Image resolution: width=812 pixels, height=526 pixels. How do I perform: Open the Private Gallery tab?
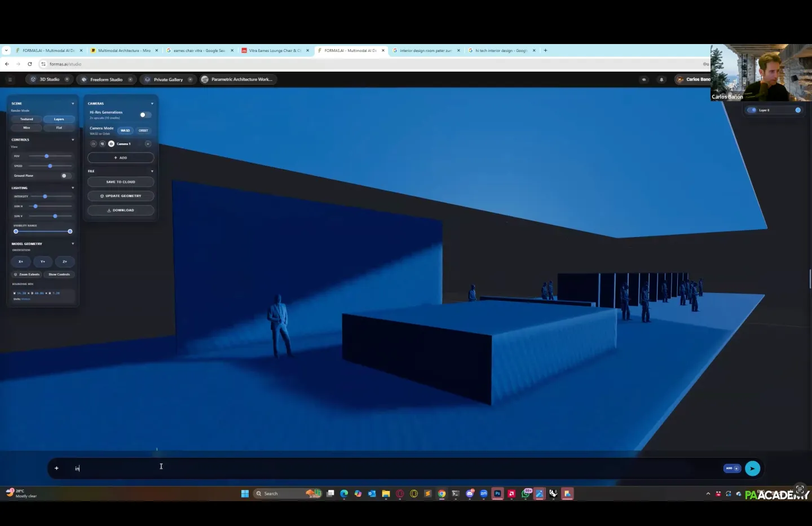pyautogui.click(x=168, y=80)
